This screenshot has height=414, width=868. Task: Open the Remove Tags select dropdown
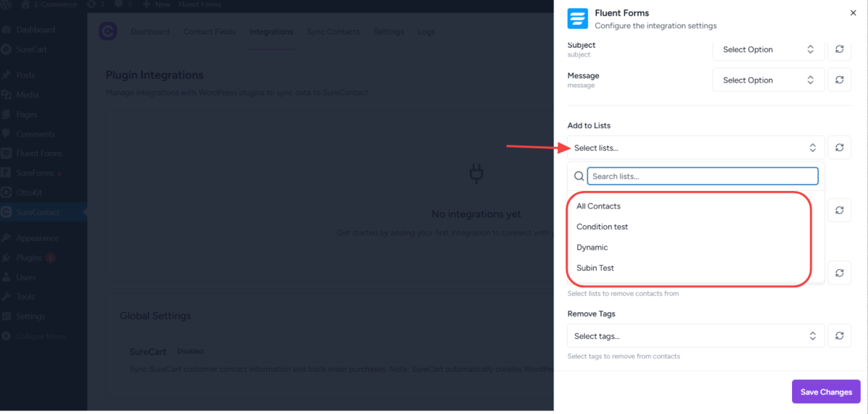(x=695, y=336)
